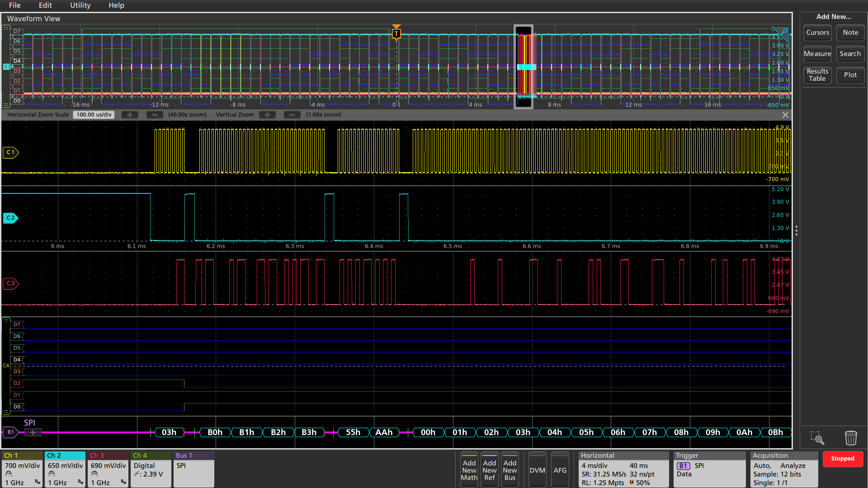
Task: Toggle the Stopped acquisition button
Action: coord(843,459)
